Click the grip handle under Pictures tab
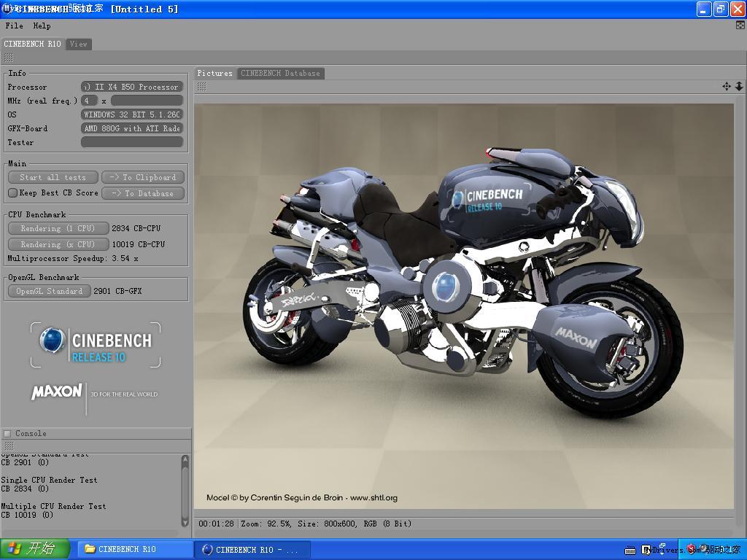The width and height of the screenshot is (747, 560). tap(201, 87)
